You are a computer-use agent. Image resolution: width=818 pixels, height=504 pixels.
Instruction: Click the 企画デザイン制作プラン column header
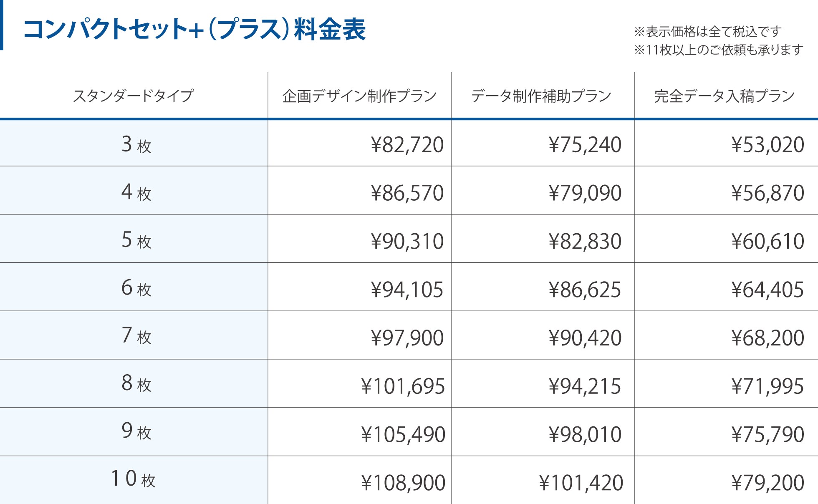pyautogui.click(x=359, y=96)
